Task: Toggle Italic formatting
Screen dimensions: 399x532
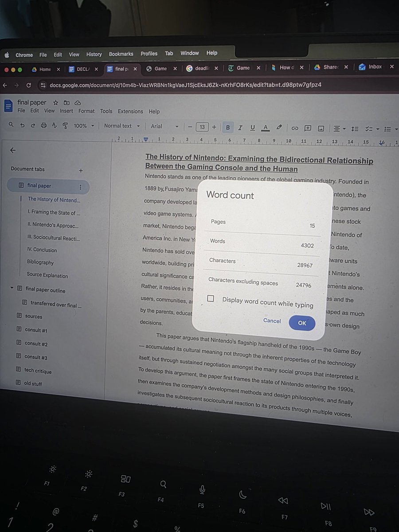Action: [x=240, y=128]
